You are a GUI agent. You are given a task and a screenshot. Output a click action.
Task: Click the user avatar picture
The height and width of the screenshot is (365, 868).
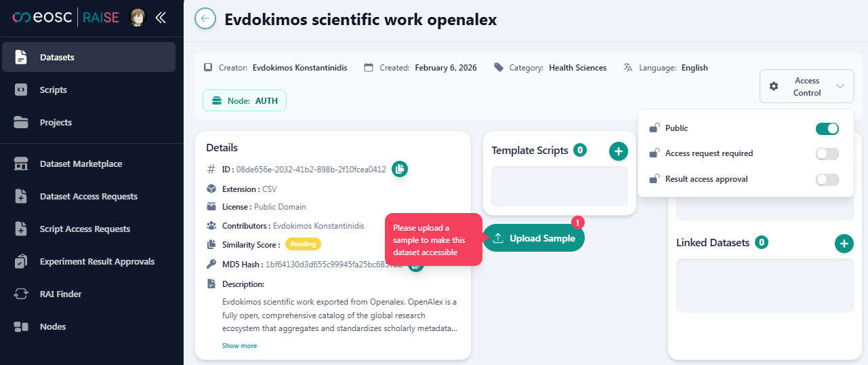click(x=138, y=18)
